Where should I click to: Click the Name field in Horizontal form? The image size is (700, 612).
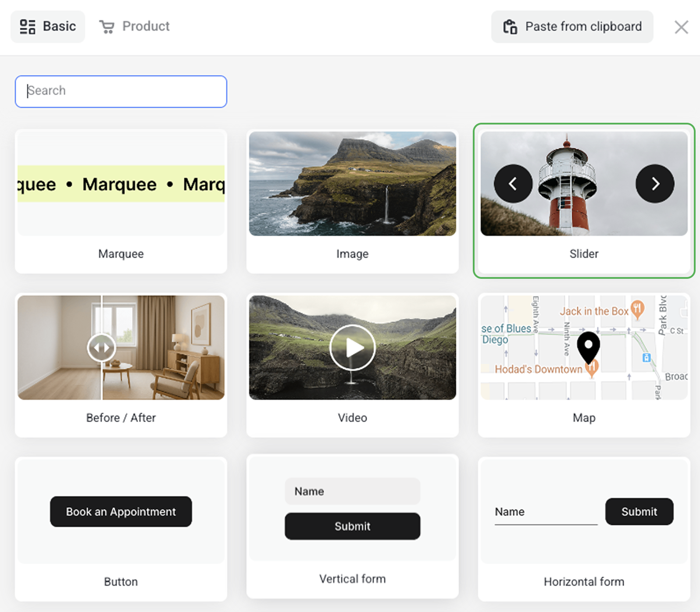[546, 512]
